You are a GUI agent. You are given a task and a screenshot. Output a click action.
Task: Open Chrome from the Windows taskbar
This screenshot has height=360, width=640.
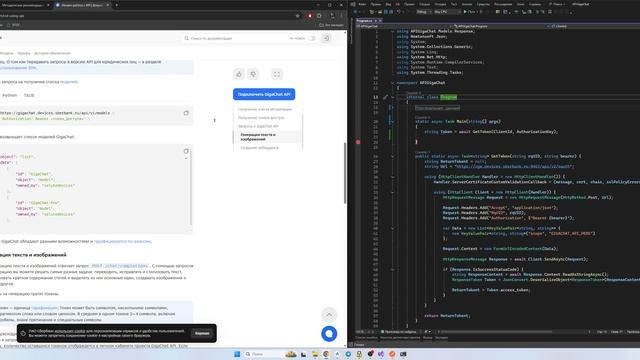326,354
